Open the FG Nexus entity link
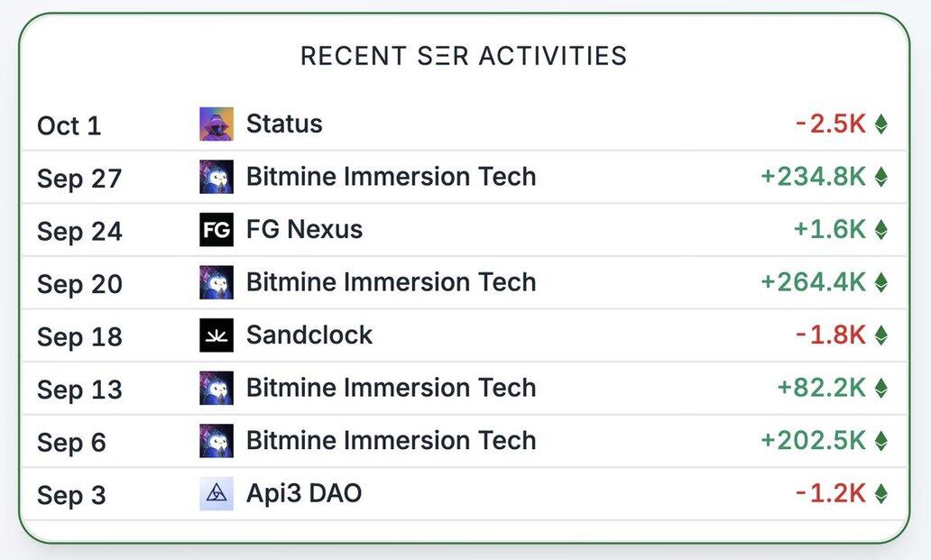The image size is (931, 560). pyautogui.click(x=304, y=230)
